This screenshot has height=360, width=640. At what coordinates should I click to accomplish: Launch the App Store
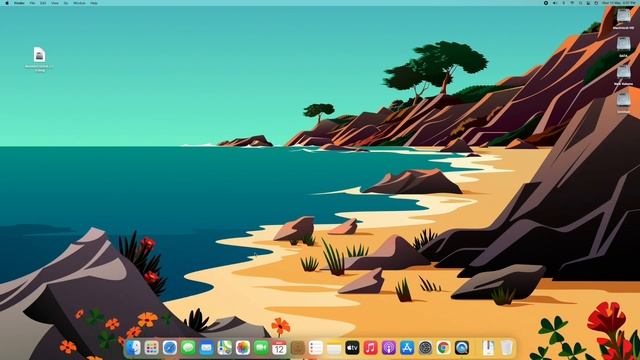pyautogui.click(x=407, y=348)
